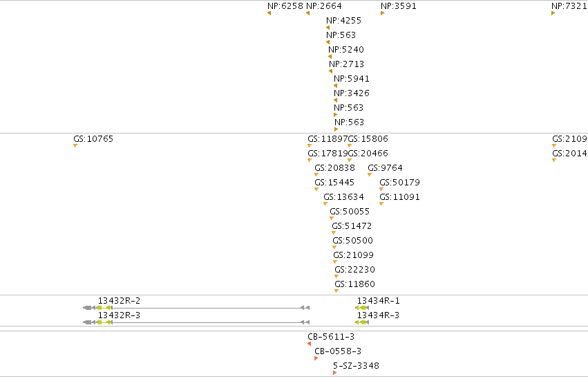This screenshot has height=377, width=588.
Task: Click the GS:50055 feature label
Action: [x=350, y=212]
